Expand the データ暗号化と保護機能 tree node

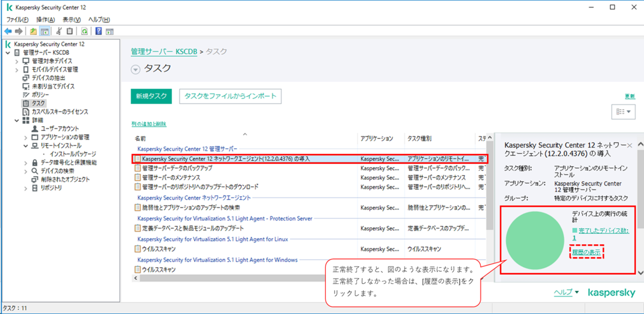tap(26, 163)
